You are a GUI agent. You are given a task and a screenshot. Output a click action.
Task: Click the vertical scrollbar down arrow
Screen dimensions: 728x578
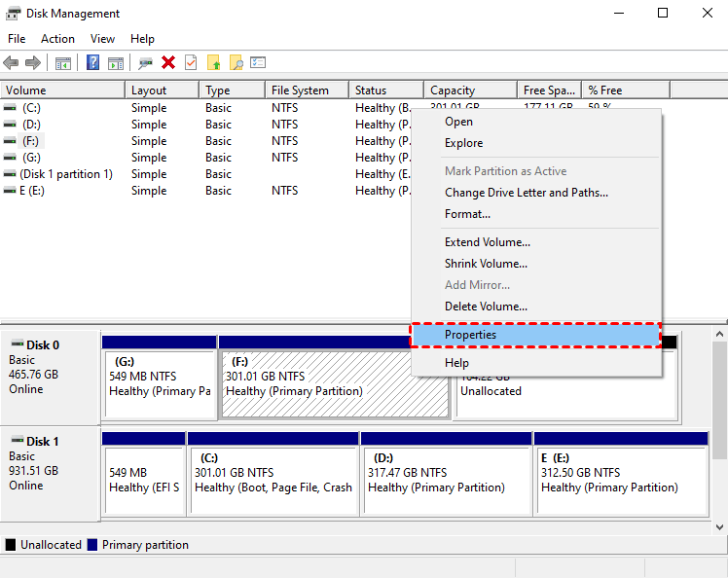[719, 526]
